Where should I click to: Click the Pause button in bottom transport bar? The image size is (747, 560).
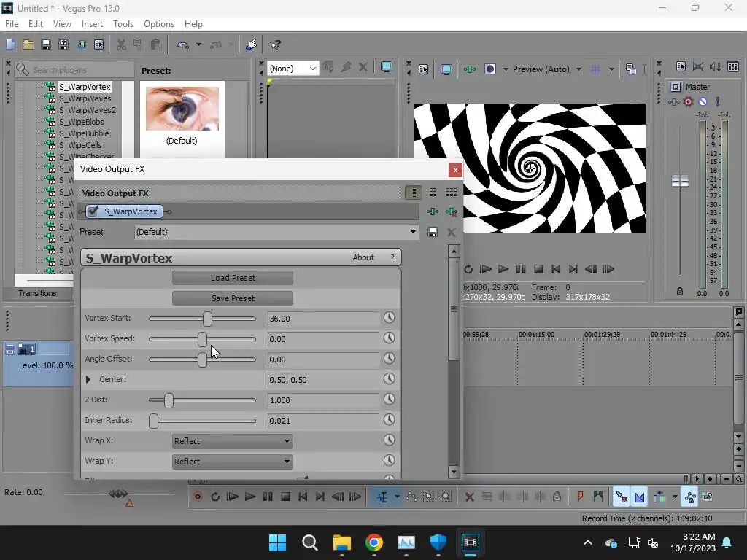point(268,497)
